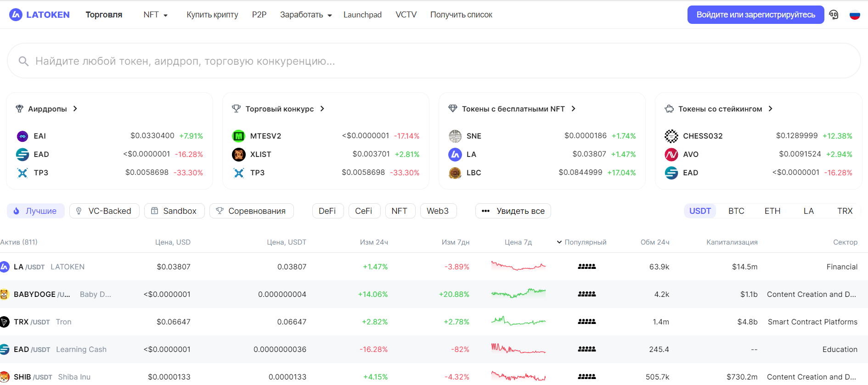Switch quote currency to TRX
The width and height of the screenshot is (868, 385).
[845, 211]
